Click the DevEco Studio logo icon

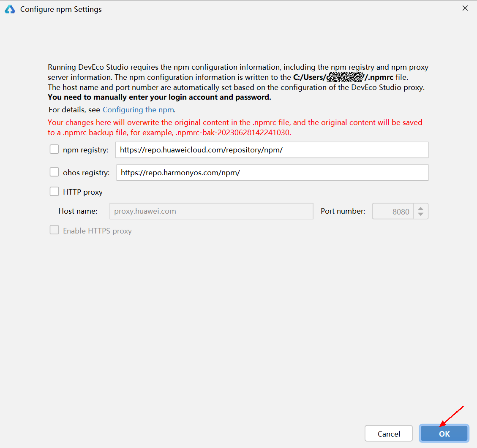pyautogui.click(x=10, y=9)
